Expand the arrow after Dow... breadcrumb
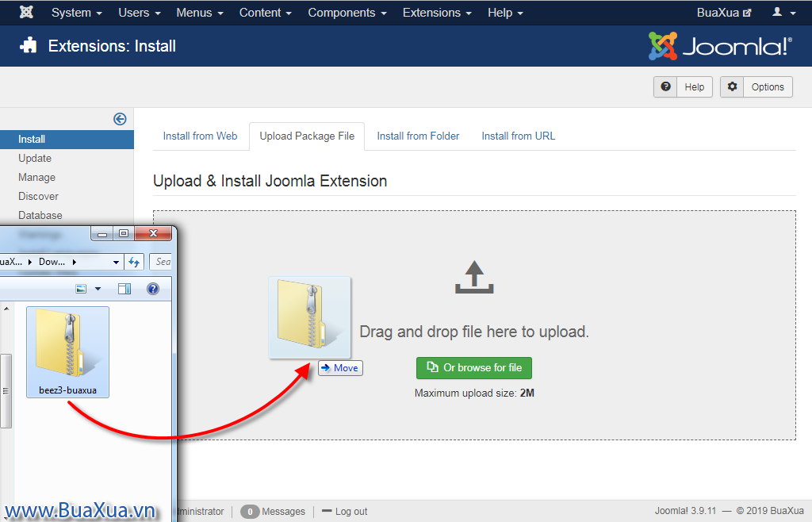The height and width of the screenshot is (522, 812). click(x=74, y=262)
